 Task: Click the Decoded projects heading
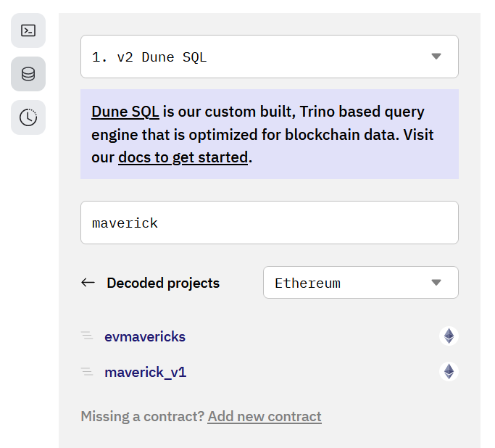tap(163, 283)
